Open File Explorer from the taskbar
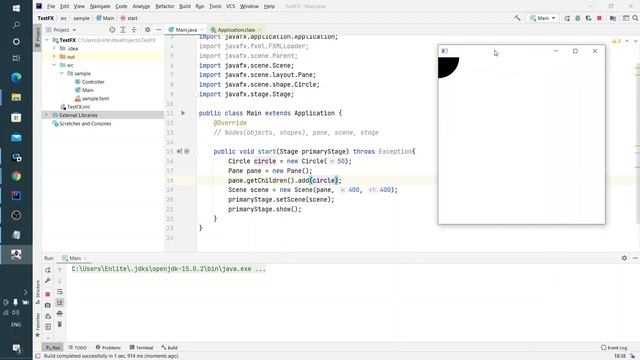The image size is (640, 360). (16, 97)
